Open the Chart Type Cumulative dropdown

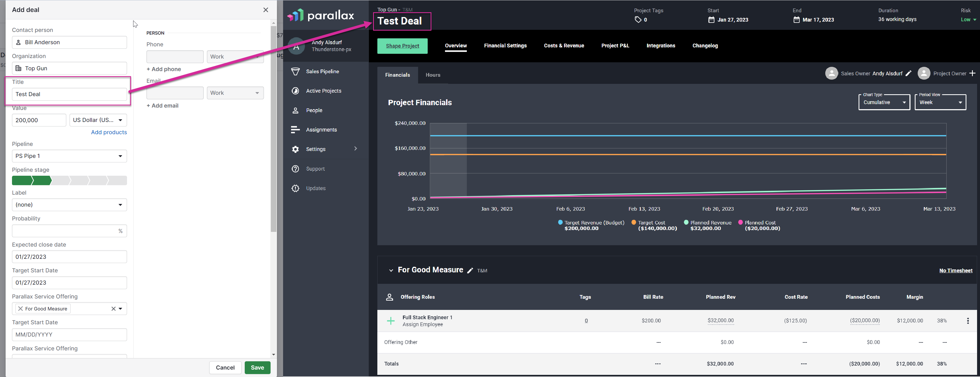click(884, 102)
